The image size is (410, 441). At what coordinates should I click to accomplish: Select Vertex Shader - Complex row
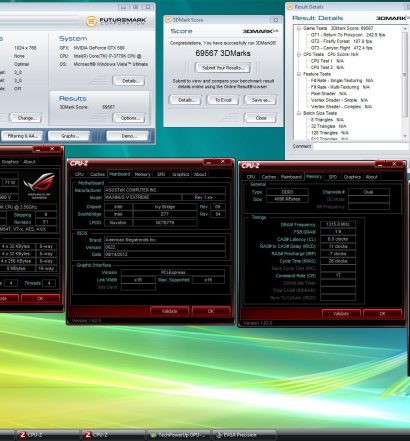tap(341, 107)
